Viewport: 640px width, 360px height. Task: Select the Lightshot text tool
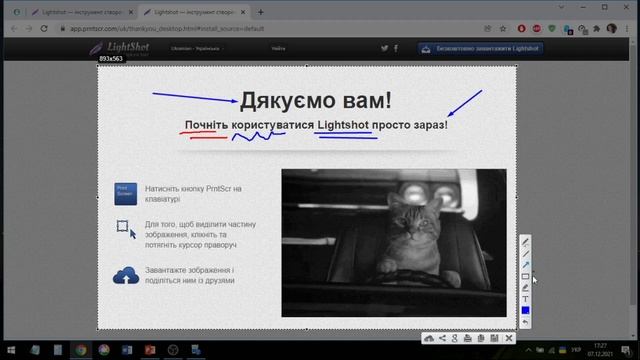click(525, 299)
